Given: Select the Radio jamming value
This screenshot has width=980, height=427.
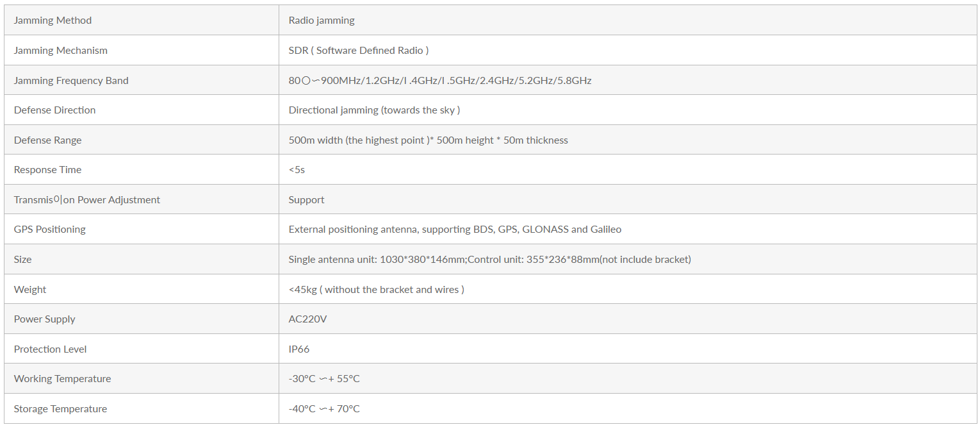Looking at the screenshot, I should 322,21.
